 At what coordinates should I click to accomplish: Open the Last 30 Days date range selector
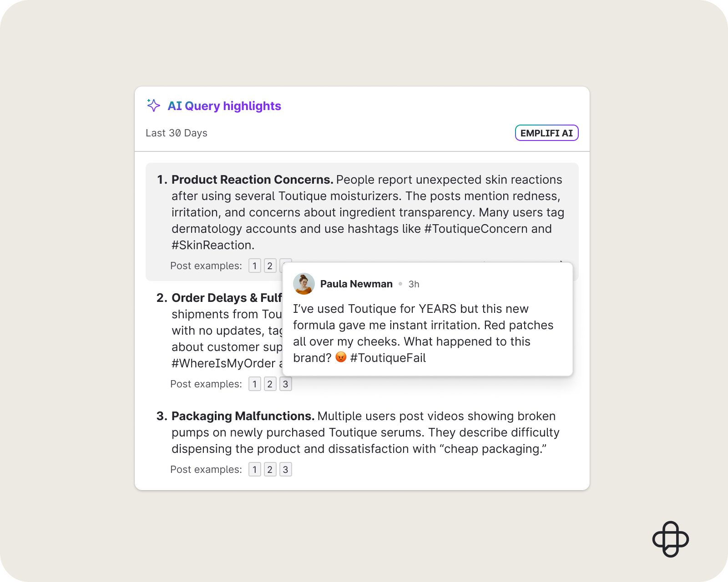tap(177, 133)
